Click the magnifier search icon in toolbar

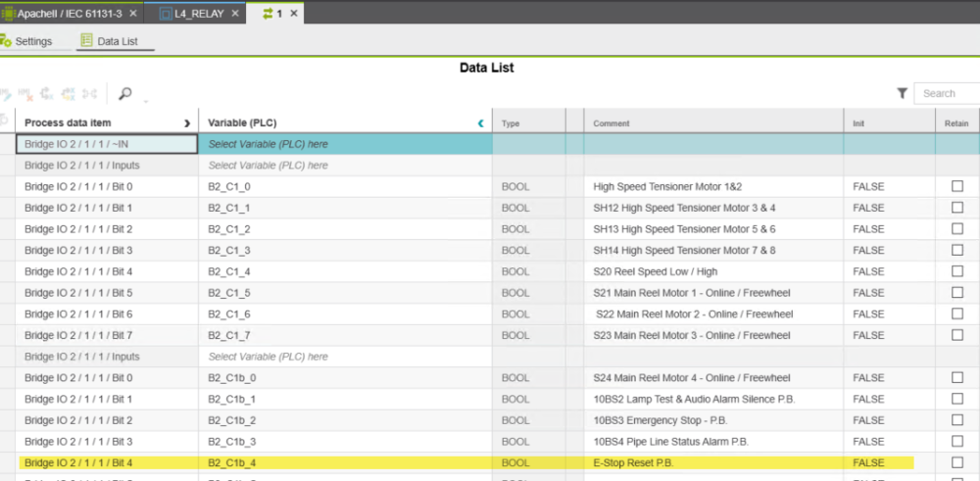click(x=124, y=94)
